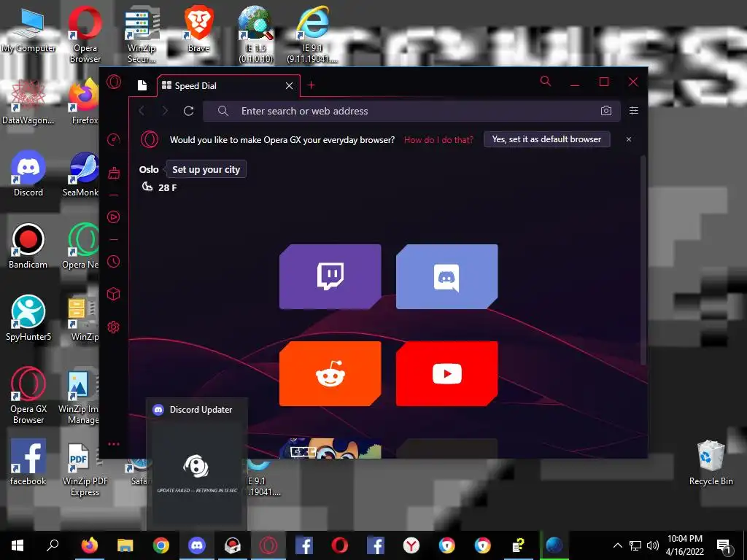Open taskbar clock showing 10:04 PM
This screenshot has height=560, width=747.
[x=684, y=545]
